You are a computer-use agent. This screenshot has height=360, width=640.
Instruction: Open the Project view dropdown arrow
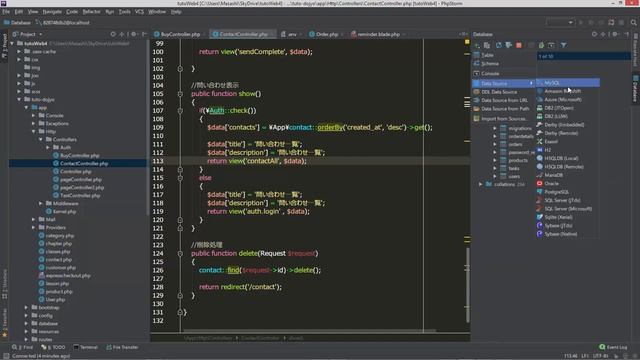pyautogui.click(x=40, y=35)
